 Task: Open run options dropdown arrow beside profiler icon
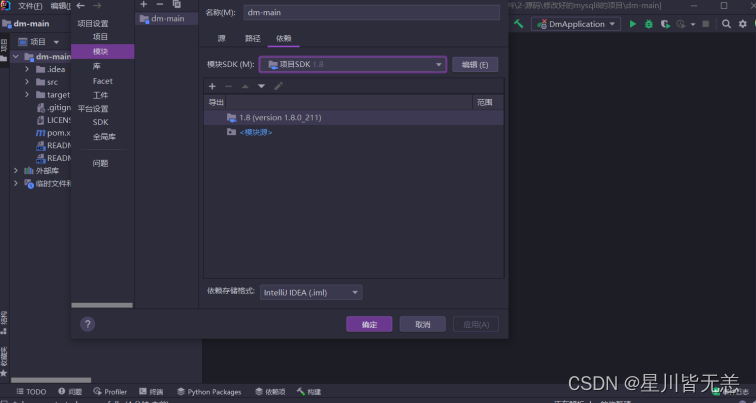(x=693, y=24)
